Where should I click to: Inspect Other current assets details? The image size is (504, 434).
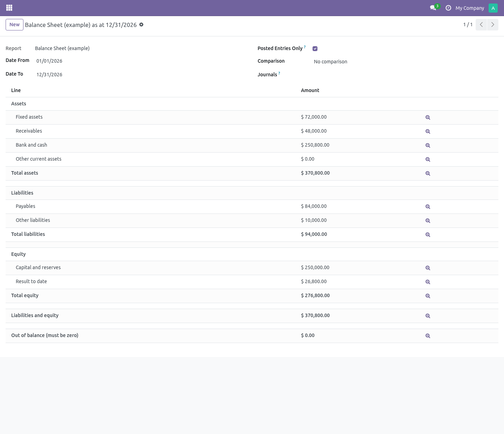[x=428, y=160]
